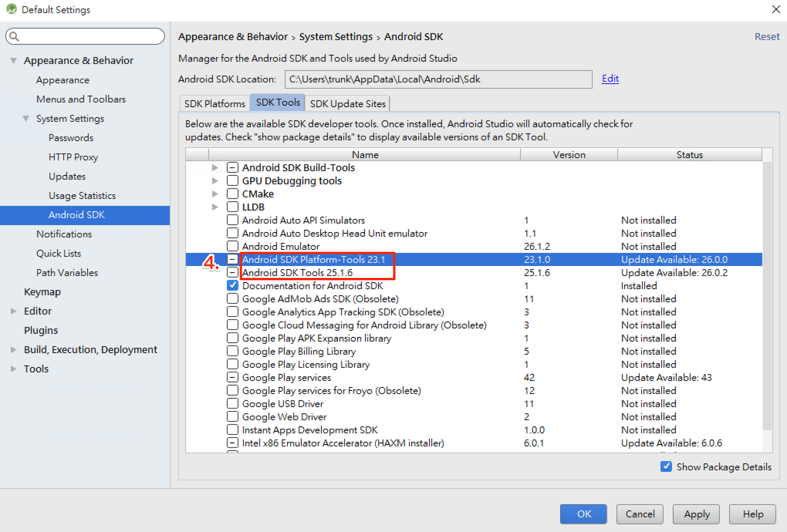Expand the LLDB package group
Viewport: 787px width, 532px height.
click(x=215, y=207)
